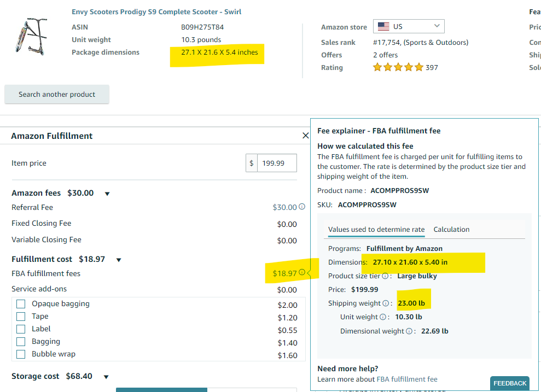Enable the Bubble wrap add-on

[21, 354]
